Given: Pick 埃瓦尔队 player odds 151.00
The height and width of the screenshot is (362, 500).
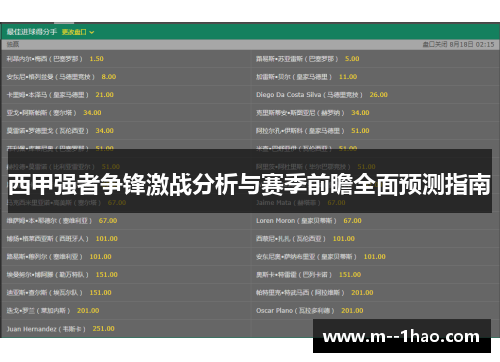Looking at the screenshot, I should 100,293.
